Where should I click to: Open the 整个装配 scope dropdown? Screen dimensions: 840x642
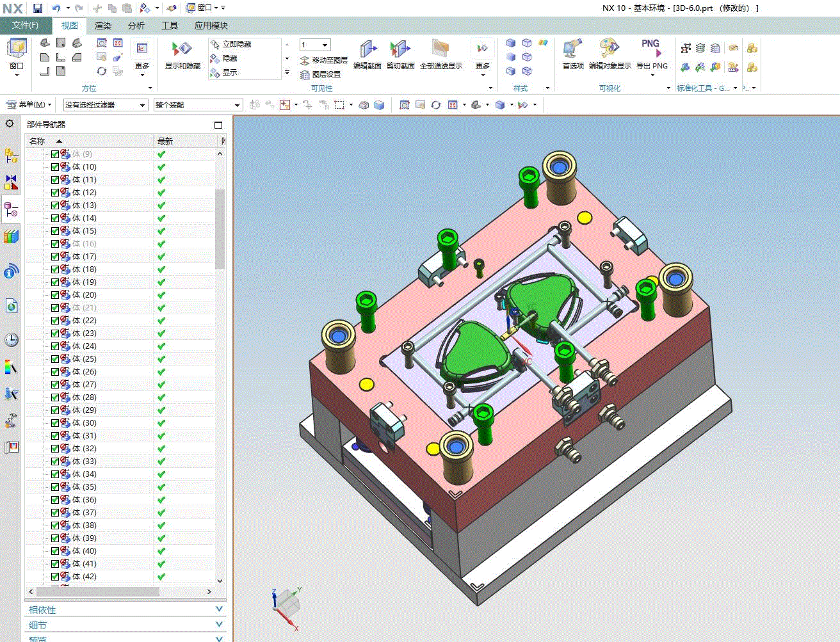click(198, 105)
